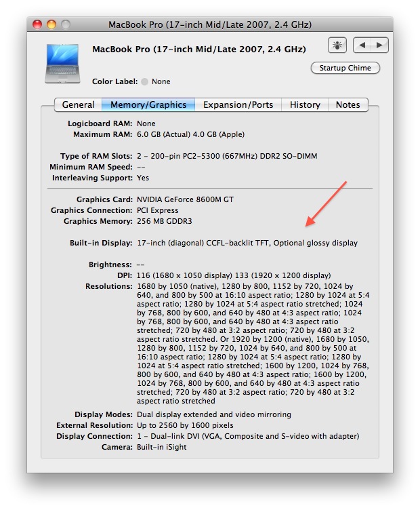Click the bold MacBook Pro model heading
420x510 pixels.
199,49
